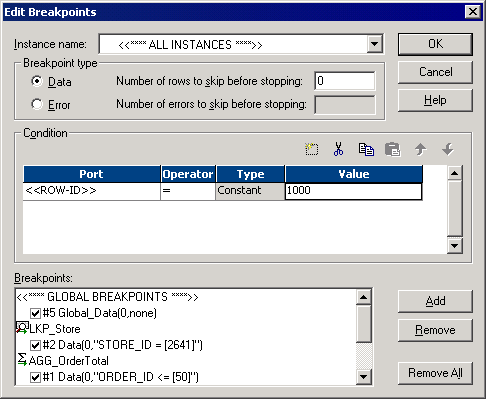Click the Operator column header
Image resolution: width=486 pixels, height=399 pixels.
[188, 174]
